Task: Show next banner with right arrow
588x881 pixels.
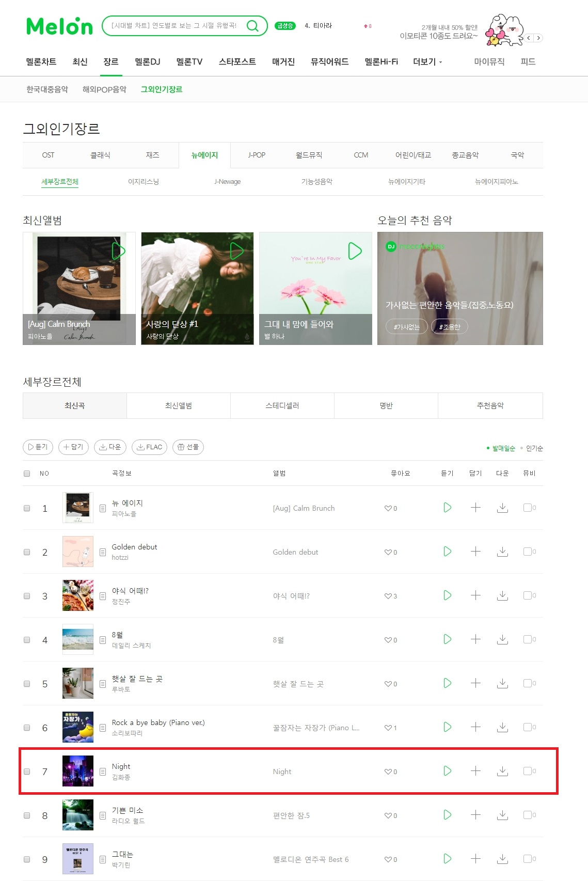Action: tap(538, 38)
